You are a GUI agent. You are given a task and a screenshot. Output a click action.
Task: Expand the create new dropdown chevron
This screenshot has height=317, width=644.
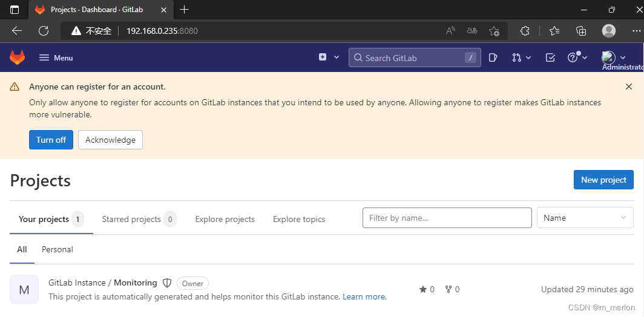click(x=337, y=57)
